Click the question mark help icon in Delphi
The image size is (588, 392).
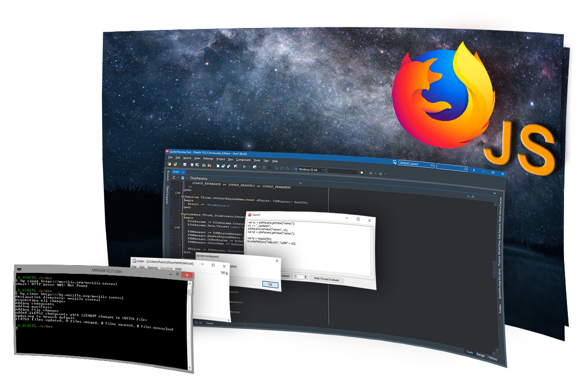[473, 170]
